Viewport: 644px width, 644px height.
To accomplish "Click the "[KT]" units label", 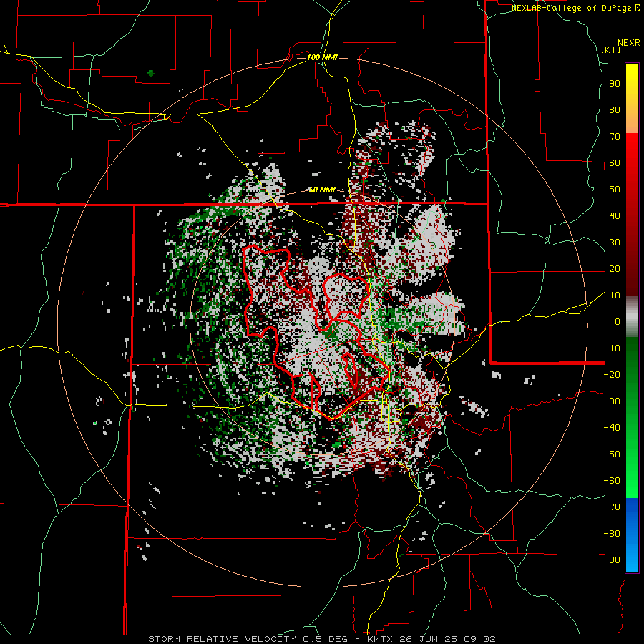I will pos(611,49).
